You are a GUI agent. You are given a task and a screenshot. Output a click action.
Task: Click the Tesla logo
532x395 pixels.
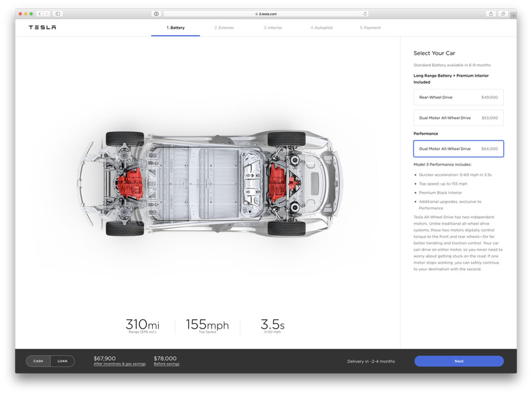point(42,27)
